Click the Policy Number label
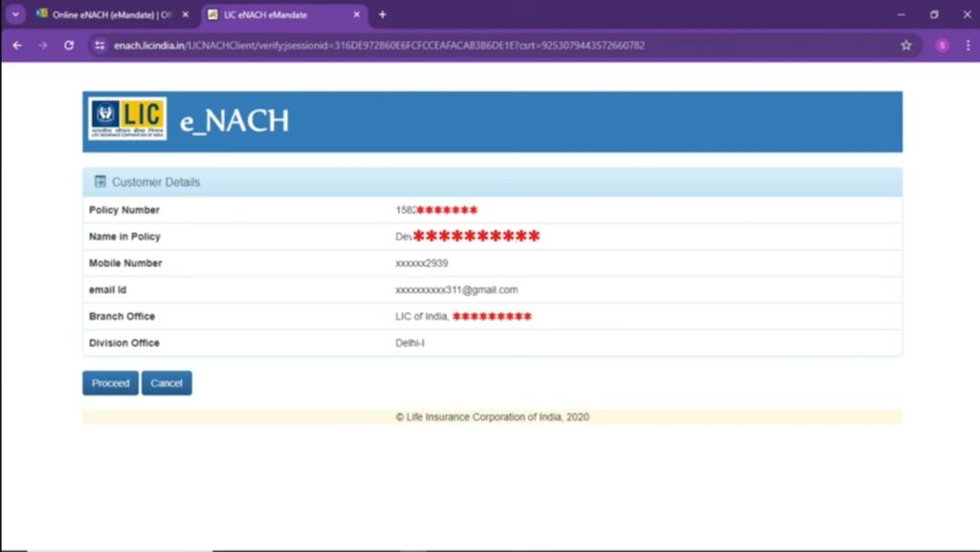This screenshot has width=980, height=552. pyautogui.click(x=123, y=210)
